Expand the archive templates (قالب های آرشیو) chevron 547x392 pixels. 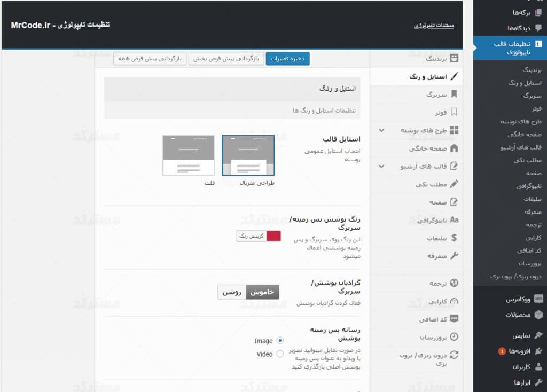[381, 166]
